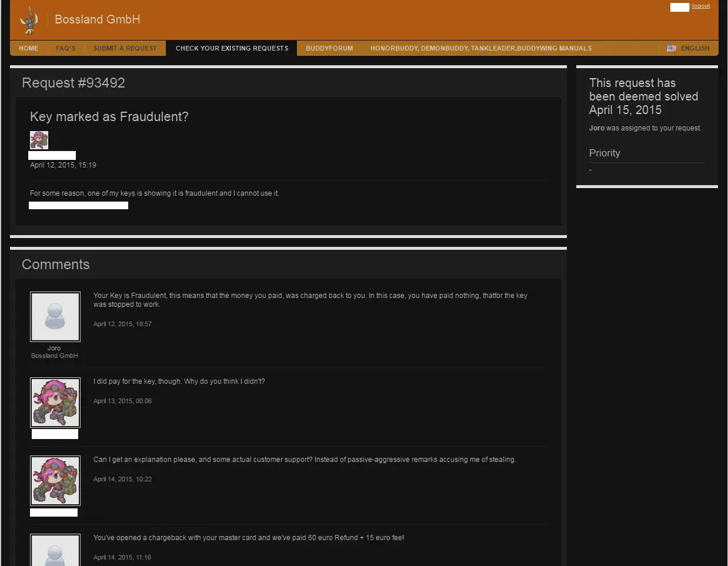Click the small requester avatar under request title
The image size is (728, 566).
coord(39,140)
